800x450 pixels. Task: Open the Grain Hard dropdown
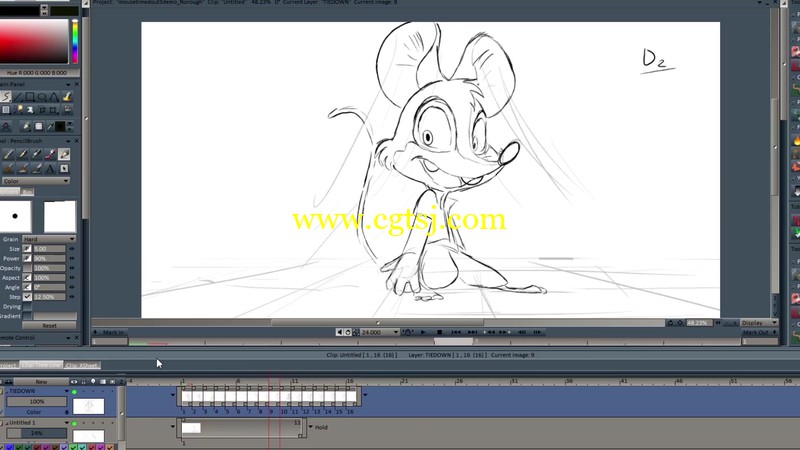click(x=49, y=239)
